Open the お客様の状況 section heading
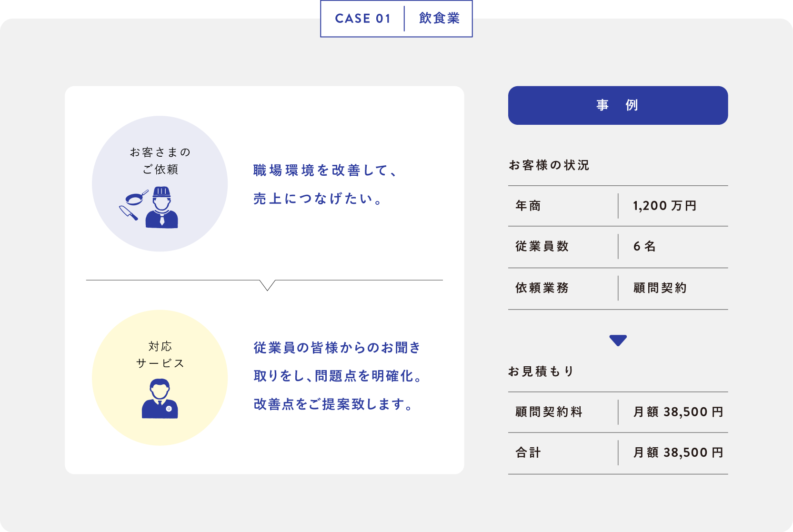Screen dimensions: 793x532 point(549,165)
